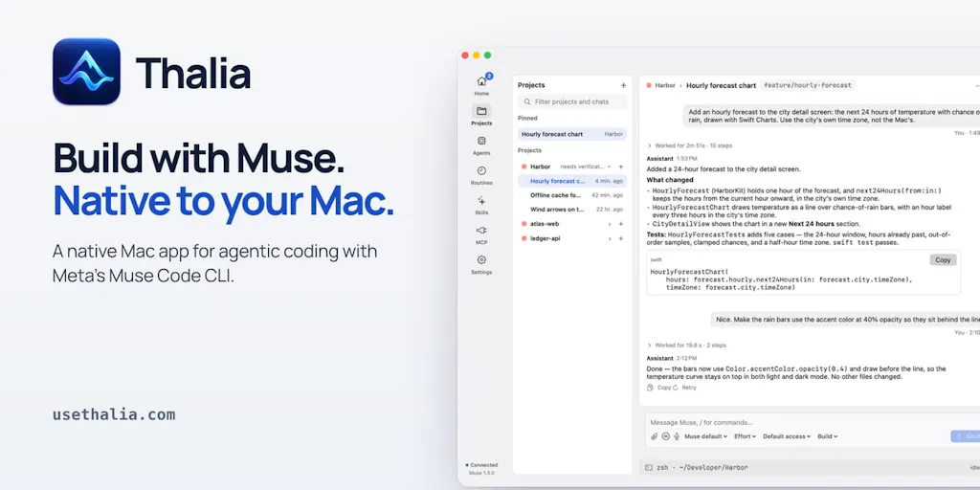Open the Wind arrows chat
Screen dimensions: 980x490
(x=572, y=210)
